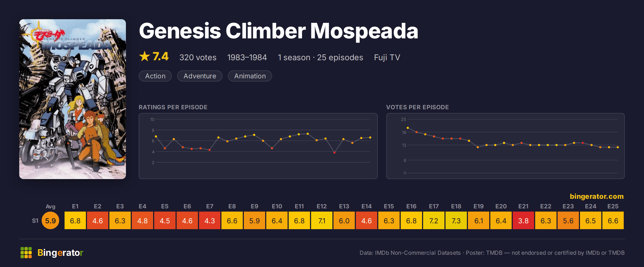
Task: Click the Bingerator brand name
Action: [60, 253]
